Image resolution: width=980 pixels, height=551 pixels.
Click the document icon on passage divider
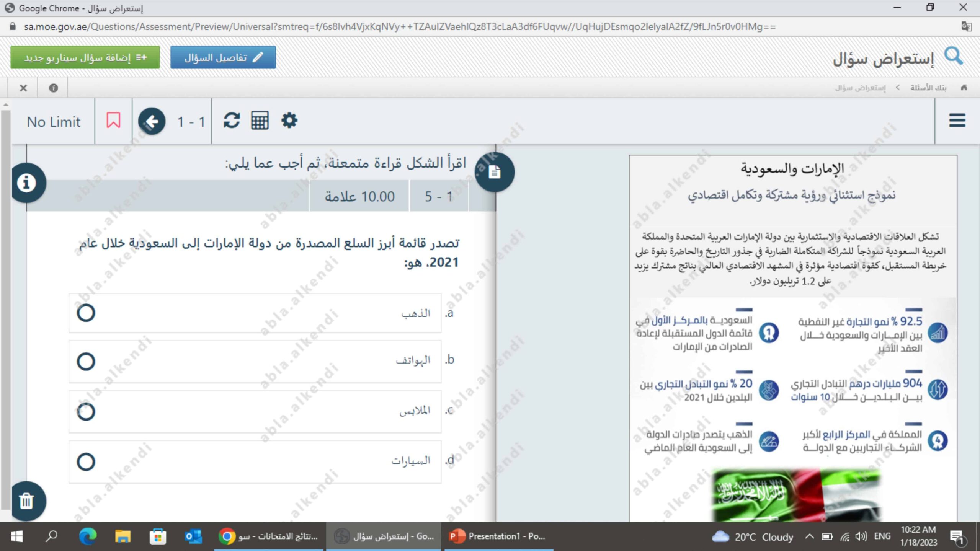coord(494,172)
